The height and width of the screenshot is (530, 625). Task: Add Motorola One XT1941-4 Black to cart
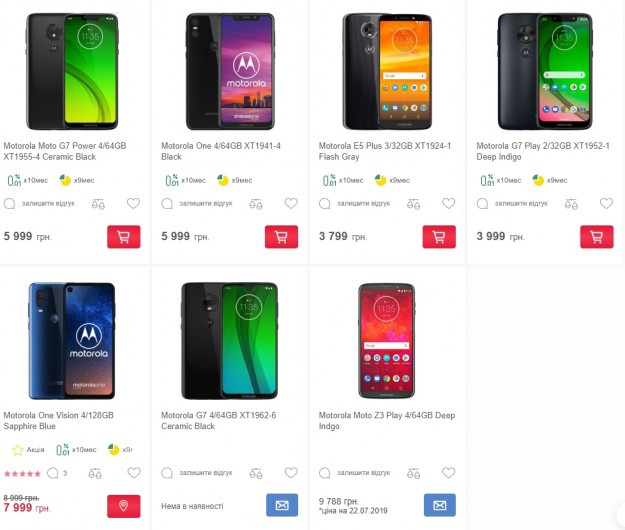[x=281, y=237]
